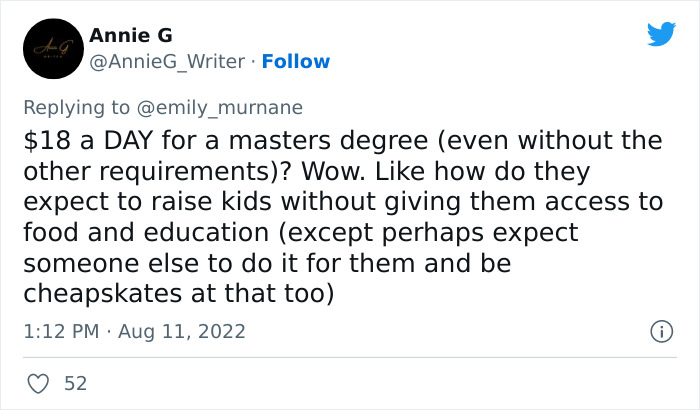The height and width of the screenshot is (410, 700).
Task: Click the @AnnieG_Writer handle
Action: 167,62
